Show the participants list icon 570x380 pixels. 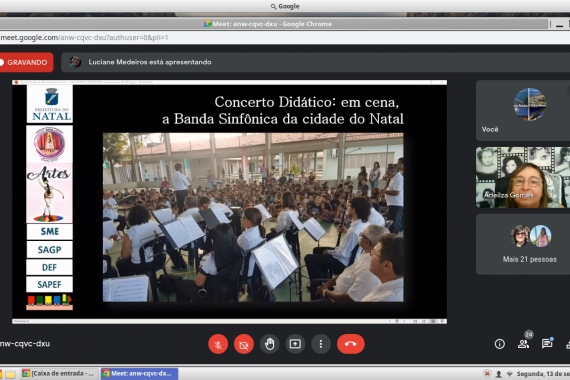click(x=523, y=344)
